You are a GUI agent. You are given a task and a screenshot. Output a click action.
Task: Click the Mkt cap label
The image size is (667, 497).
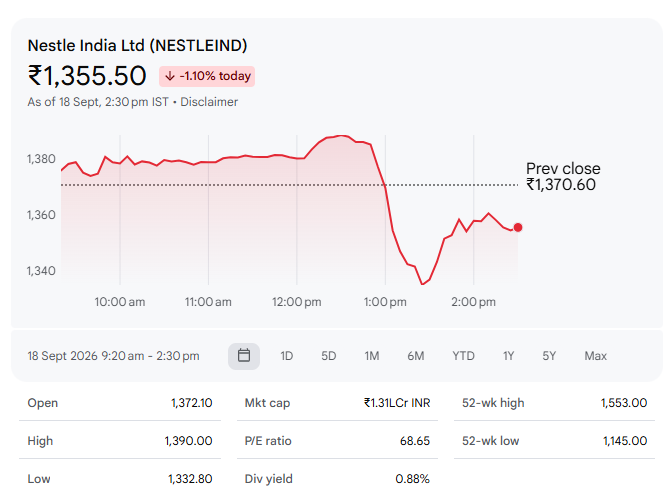coord(267,403)
